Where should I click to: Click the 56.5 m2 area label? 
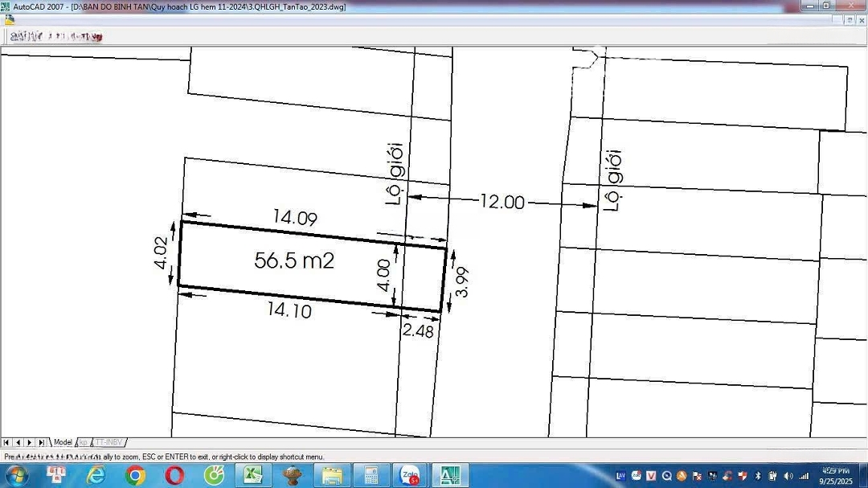click(294, 260)
